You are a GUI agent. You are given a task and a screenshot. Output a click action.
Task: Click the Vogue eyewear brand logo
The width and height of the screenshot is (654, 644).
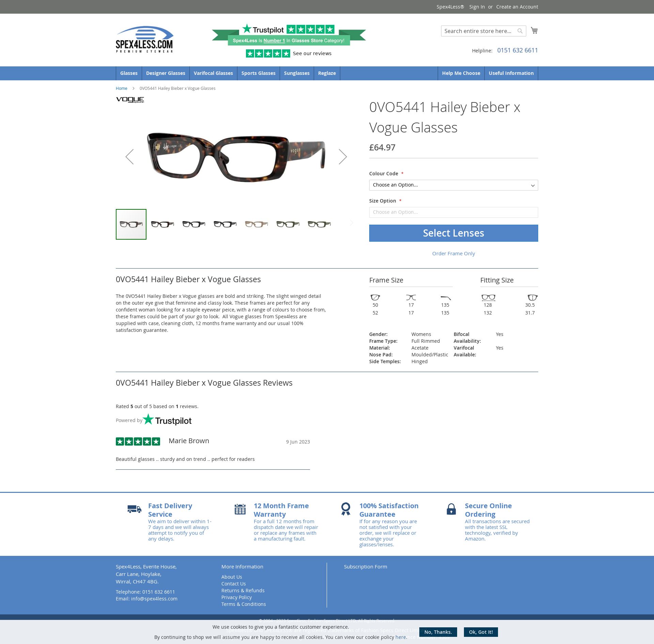point(130,100)
